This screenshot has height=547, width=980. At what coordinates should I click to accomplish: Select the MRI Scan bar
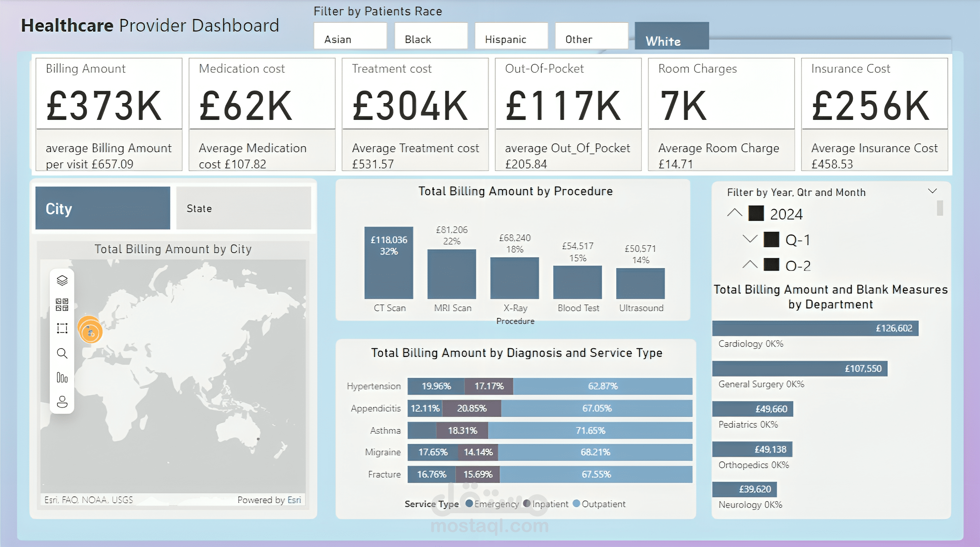[x=452, y=274]
